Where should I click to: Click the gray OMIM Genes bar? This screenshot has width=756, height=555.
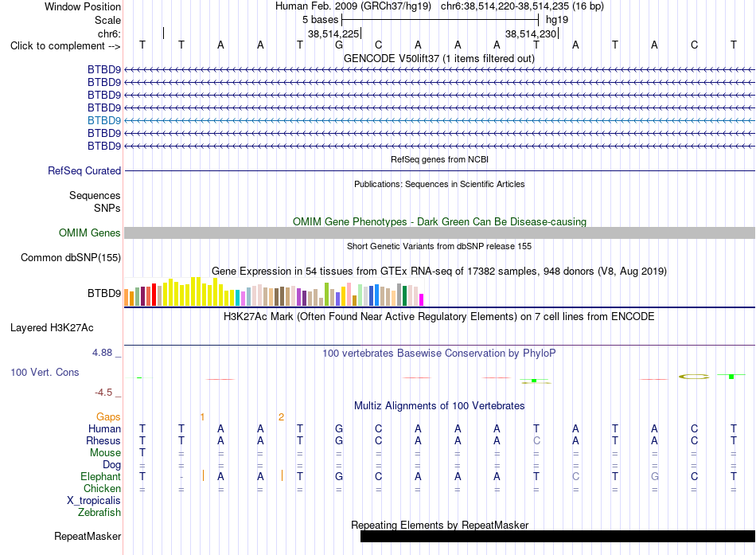tap(439, 233)
